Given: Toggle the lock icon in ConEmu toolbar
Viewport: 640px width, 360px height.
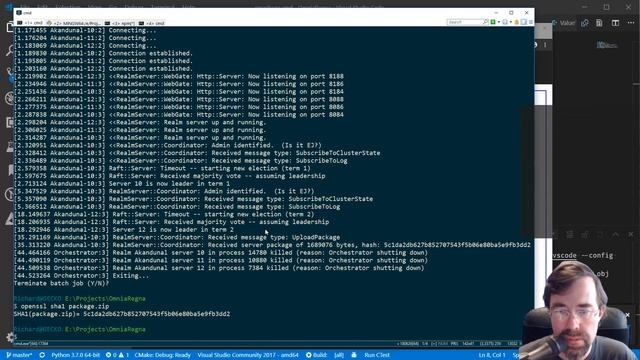Looking at the screenshot, I should pos(517,22).
